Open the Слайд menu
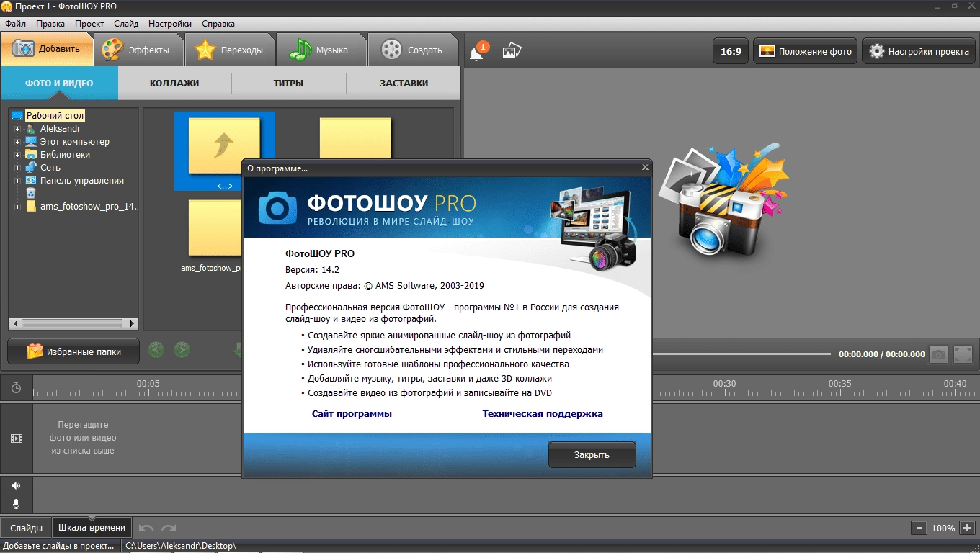Viewport: 980px width, 553px height. [126, 24]
